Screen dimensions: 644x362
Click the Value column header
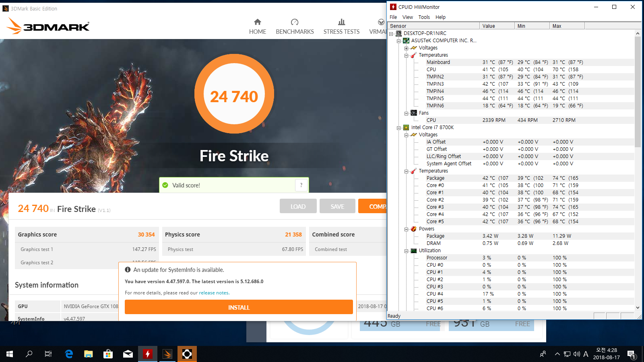(497, 26)
